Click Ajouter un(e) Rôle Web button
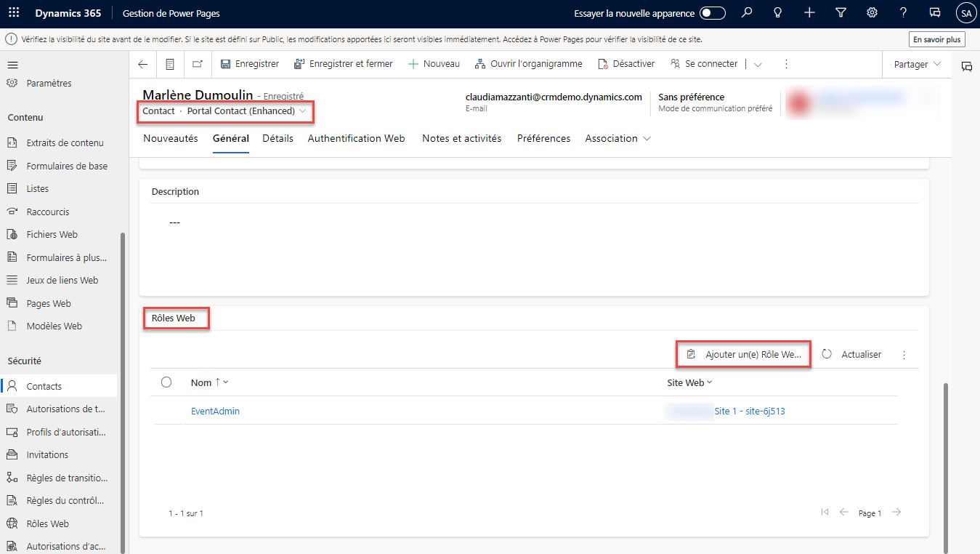 click(744, 355)
